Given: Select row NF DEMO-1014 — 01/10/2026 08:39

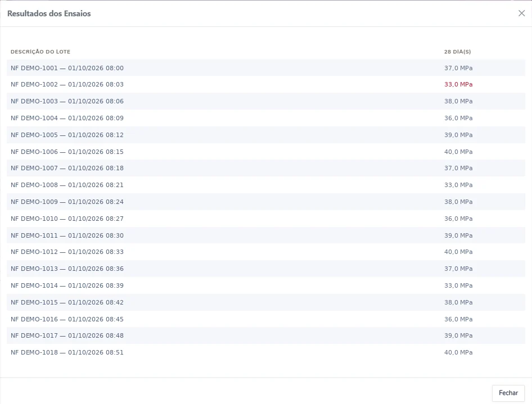Looking at the screenshot, I should coord(266,285).
